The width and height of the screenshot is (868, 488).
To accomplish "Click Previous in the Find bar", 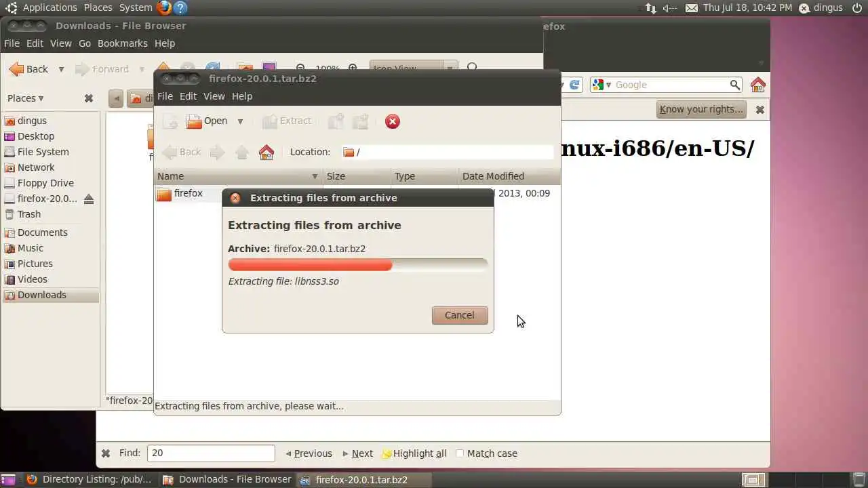I will point(309,453).
